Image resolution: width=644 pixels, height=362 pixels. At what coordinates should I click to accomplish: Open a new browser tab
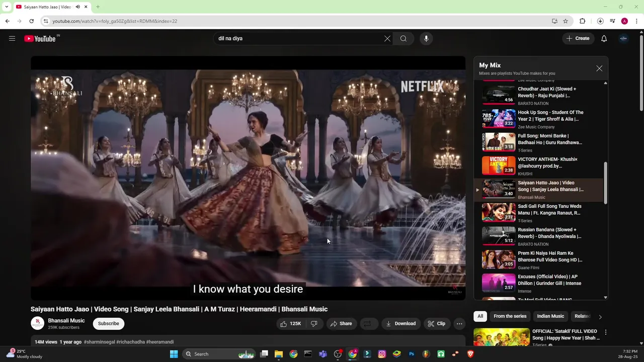[98, 7]
